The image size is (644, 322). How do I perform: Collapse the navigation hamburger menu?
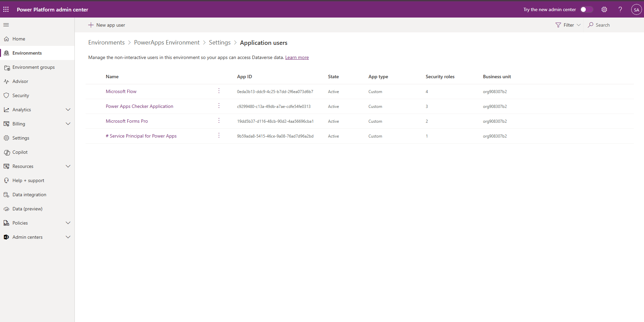(x=6, y=25)
